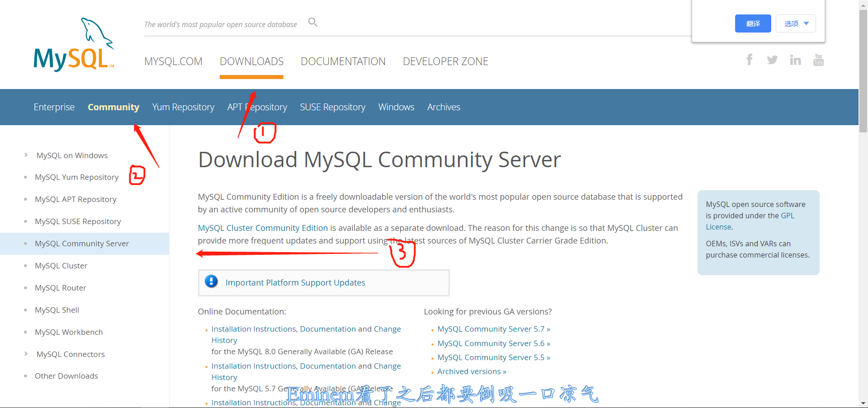
Task: Open the DEVELOPER ZONE menu
Action: point(445,61)
